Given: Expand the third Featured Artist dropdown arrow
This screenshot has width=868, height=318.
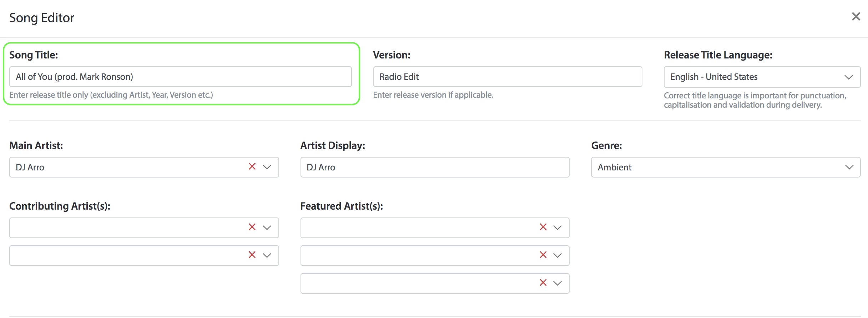Looking at the screenshot, I should click(x=557, y=283).
